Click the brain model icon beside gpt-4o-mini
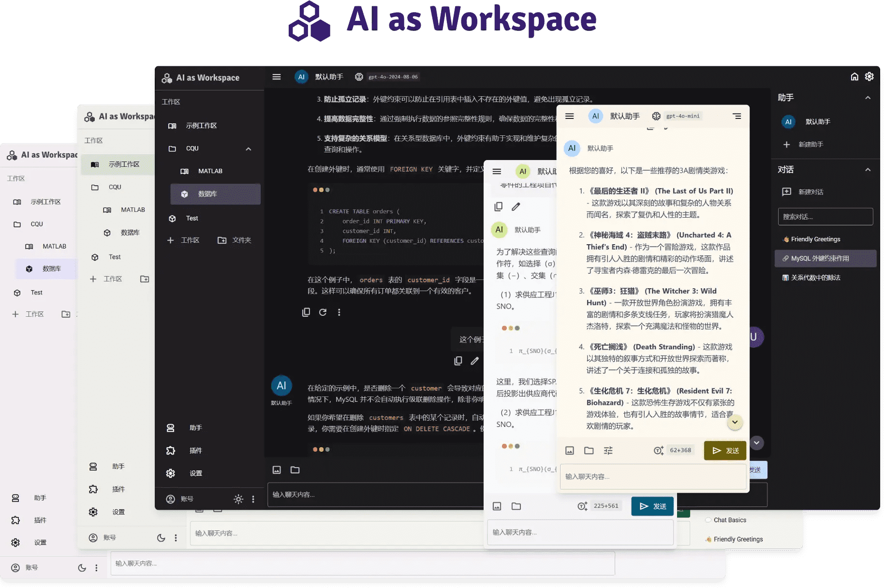 (656, 116)
